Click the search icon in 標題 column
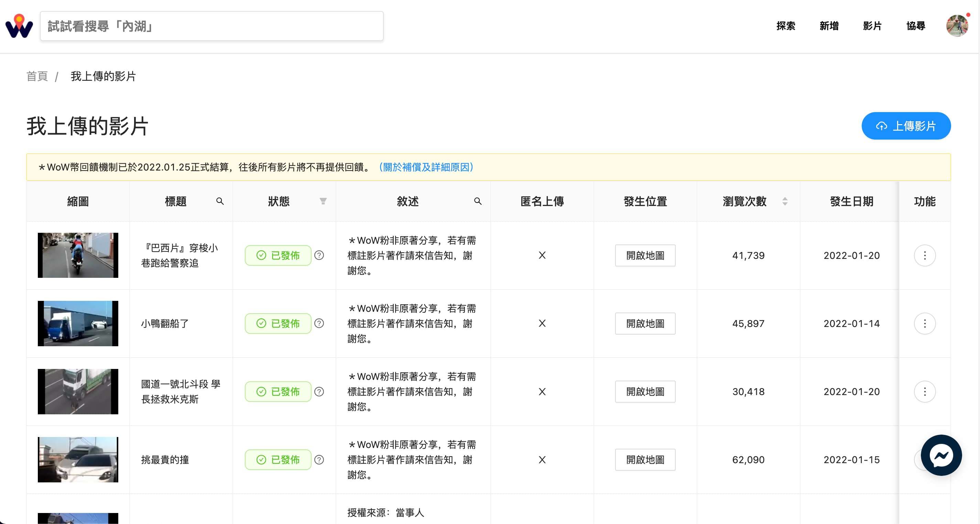The image size is (980, 524). (220, 201)
